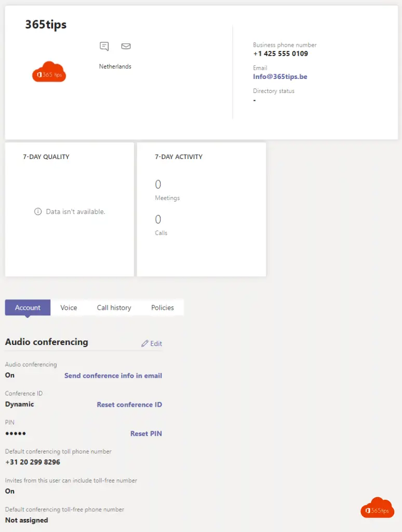Click the Reset PIN link
Viewport: 402px width, 532px height.
click(x=146, y=434)
